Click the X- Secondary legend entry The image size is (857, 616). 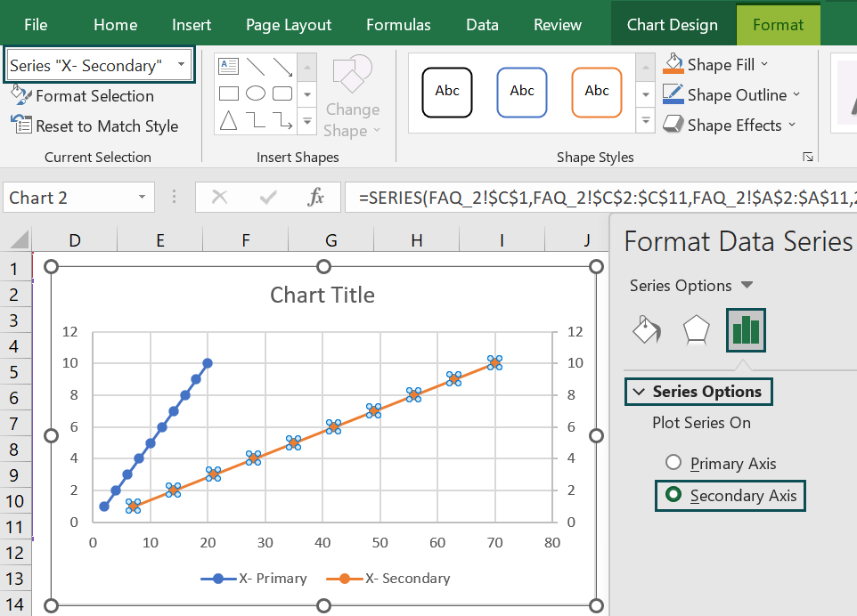(388, 579)
